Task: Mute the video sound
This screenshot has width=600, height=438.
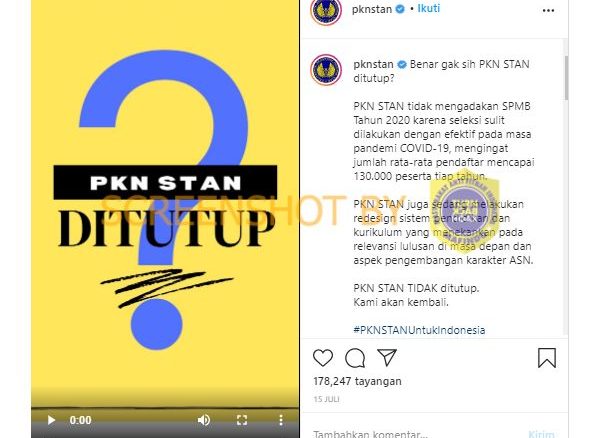Action: tap(204, 420)
